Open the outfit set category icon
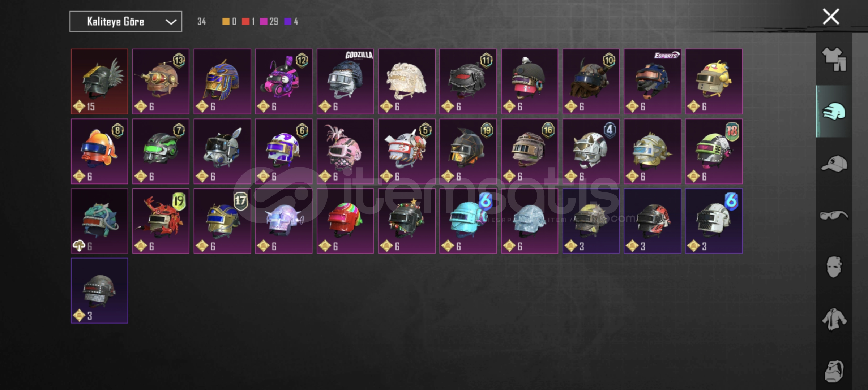Viewport: 868px width, 390px height. point(834,59)
